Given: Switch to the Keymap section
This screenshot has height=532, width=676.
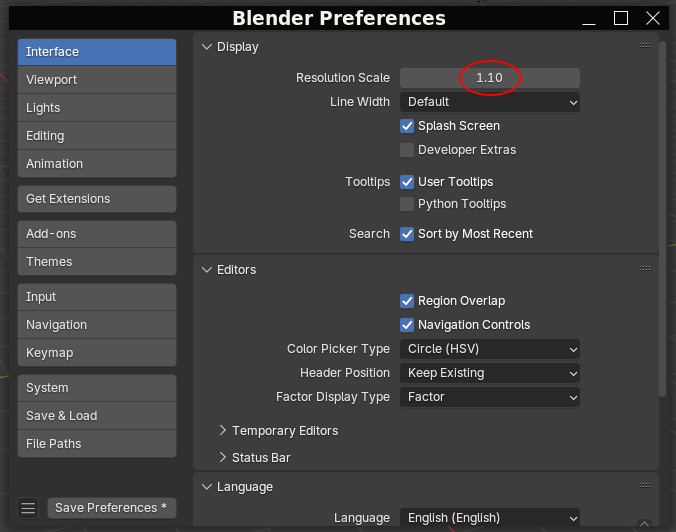Looking at the screenshot, I should click(x=97, y=353).
